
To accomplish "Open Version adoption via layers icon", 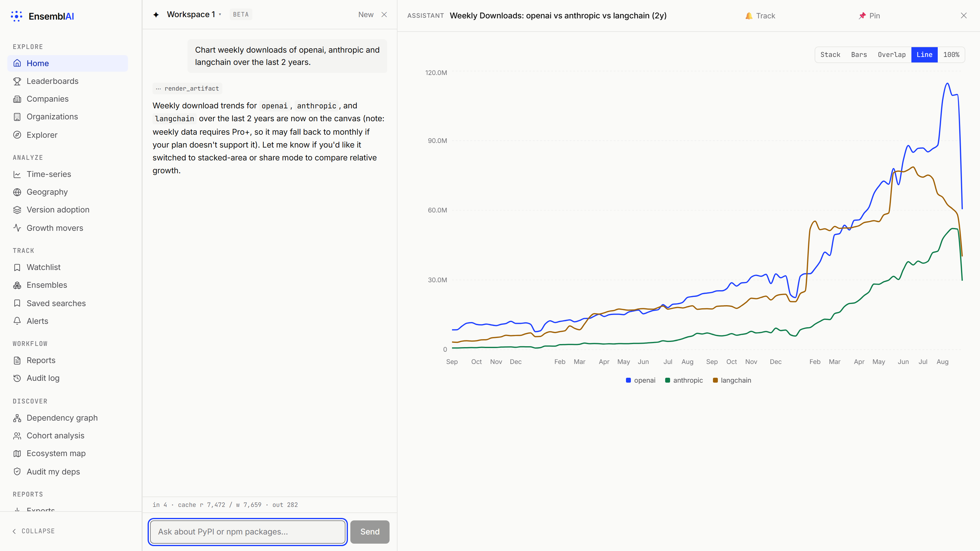I will [17, 210].
